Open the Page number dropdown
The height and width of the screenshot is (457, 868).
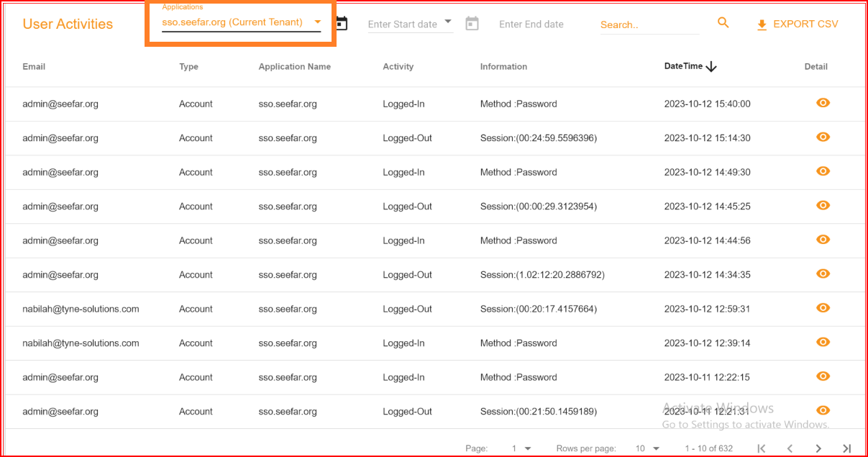click(521, 448)
